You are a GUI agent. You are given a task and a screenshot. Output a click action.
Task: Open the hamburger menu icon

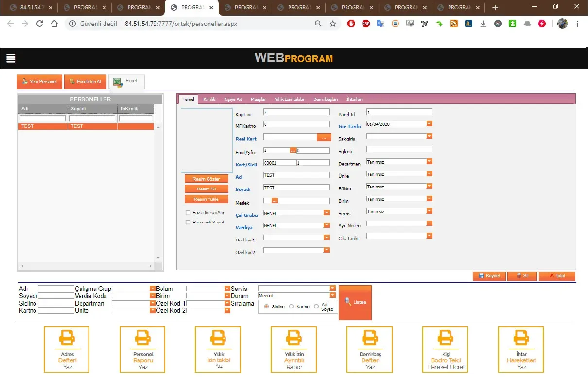point(11,58)
